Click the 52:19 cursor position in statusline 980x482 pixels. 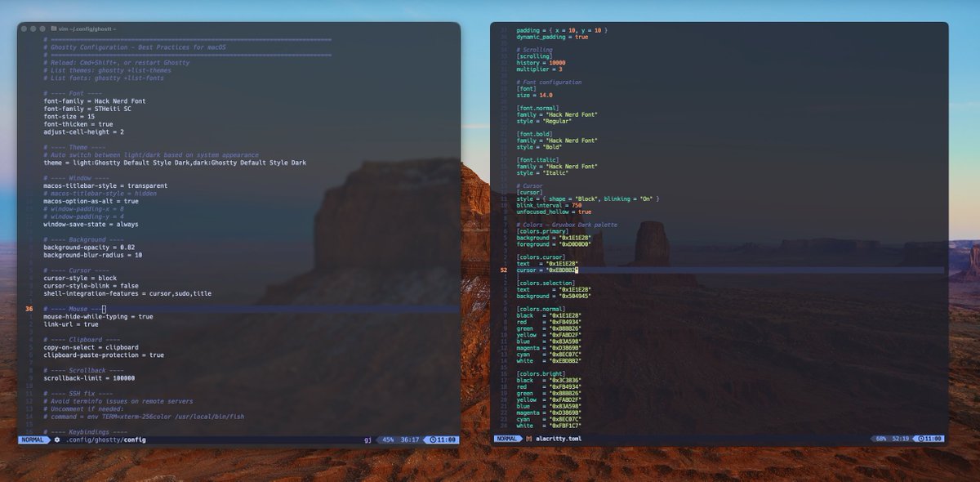[901, 439]
